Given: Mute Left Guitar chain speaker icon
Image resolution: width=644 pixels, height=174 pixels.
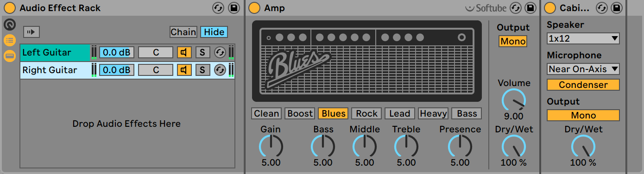Looking at the screenshot, I should (x=184, y=52).
